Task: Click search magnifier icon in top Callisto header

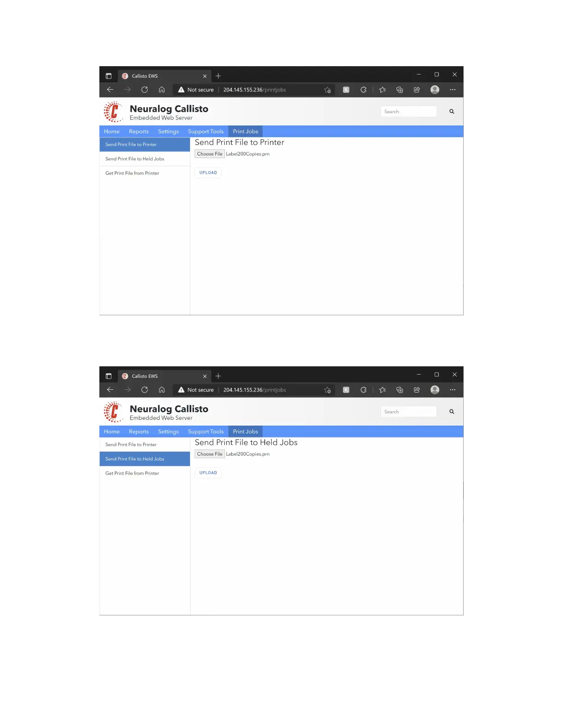Action: pos(452,112)
